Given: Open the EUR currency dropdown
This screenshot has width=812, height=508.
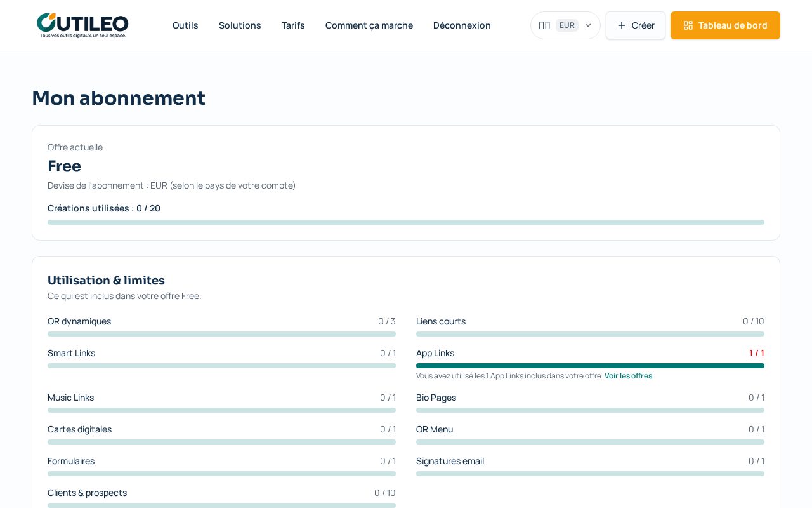Looking at the screenshot, I should click(x=565, y=25).
